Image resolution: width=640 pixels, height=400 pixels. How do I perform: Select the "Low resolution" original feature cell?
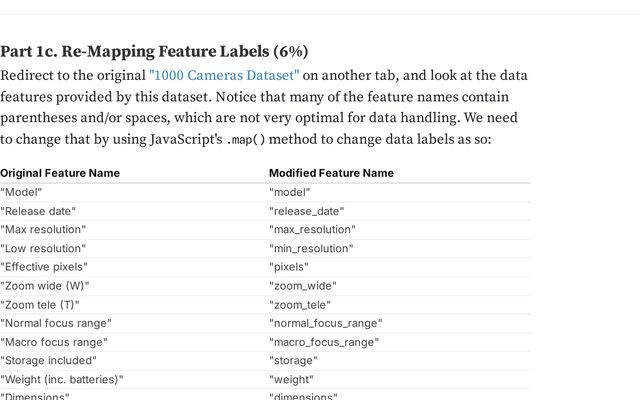tap(43, 248)
